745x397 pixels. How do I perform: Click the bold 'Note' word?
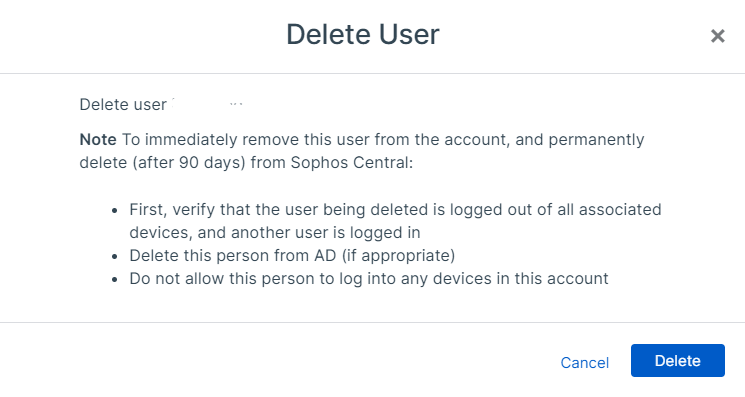point(98,139)
